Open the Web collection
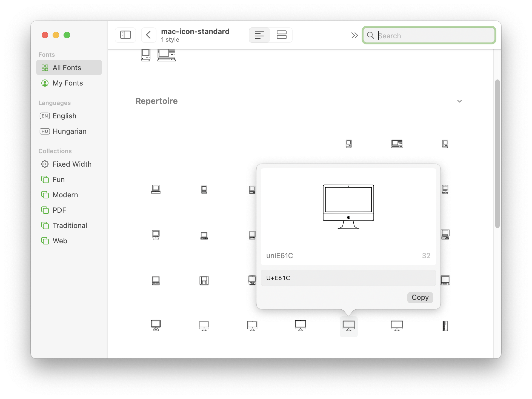The height and width of the screenshot is (399, 532). click(69, 241)
